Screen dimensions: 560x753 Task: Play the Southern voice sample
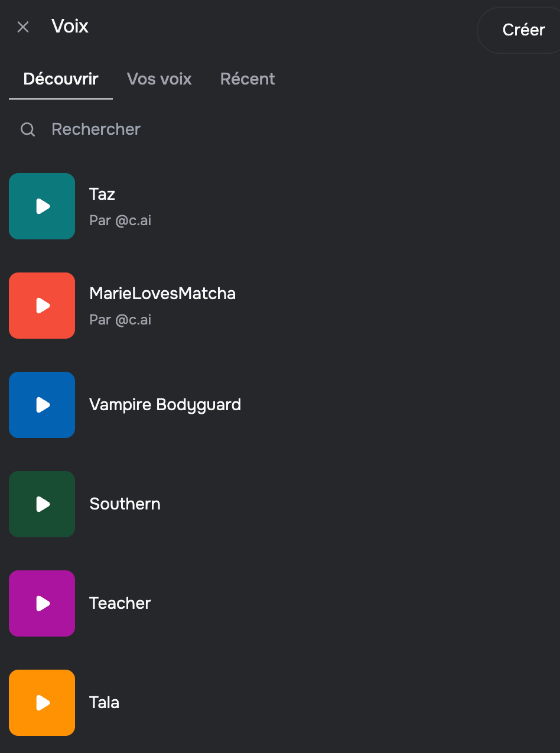42,504
